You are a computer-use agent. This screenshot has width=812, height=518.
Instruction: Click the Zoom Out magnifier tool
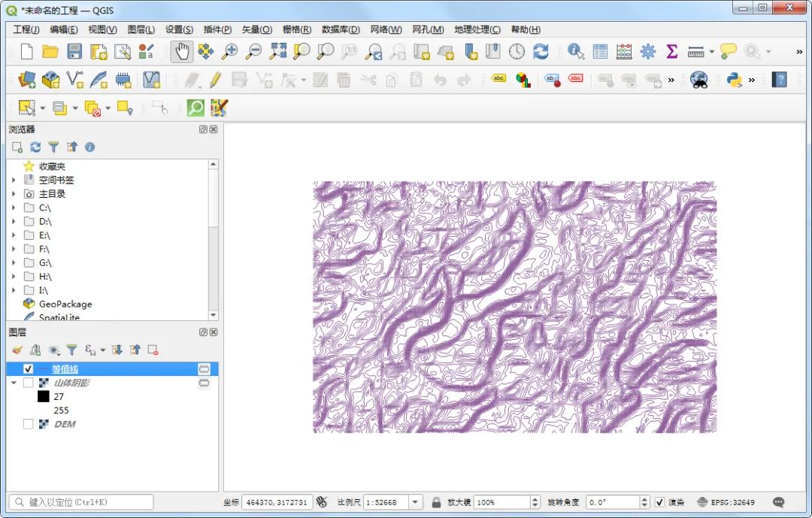click(253, 51)
